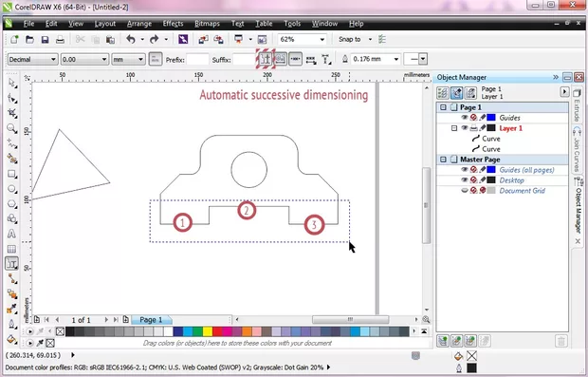Screen dimensions: 588x377
Task: Toggle visibility eye of Page 1 Guides
Action: click(465, 118)
